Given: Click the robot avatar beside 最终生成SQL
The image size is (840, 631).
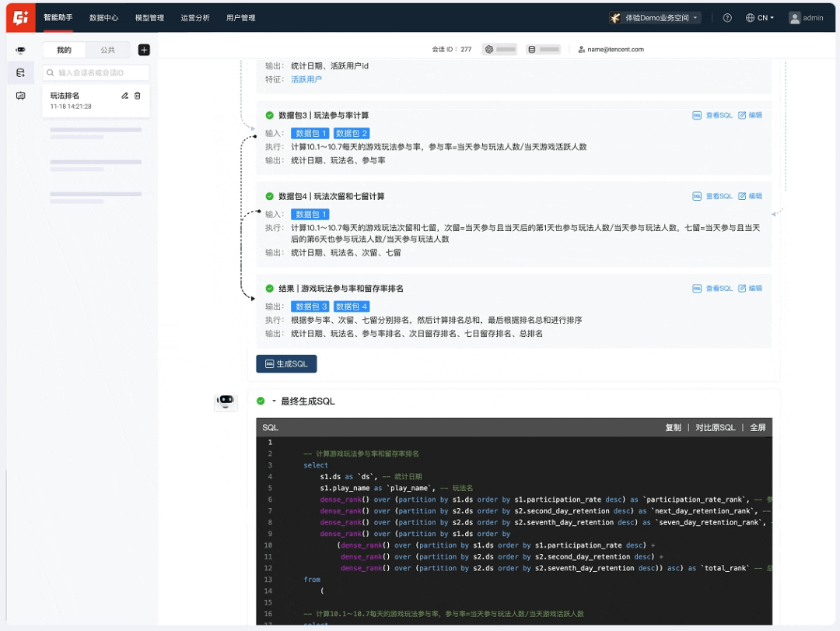Looking at the screenshot, I should (x=226, y=401).
